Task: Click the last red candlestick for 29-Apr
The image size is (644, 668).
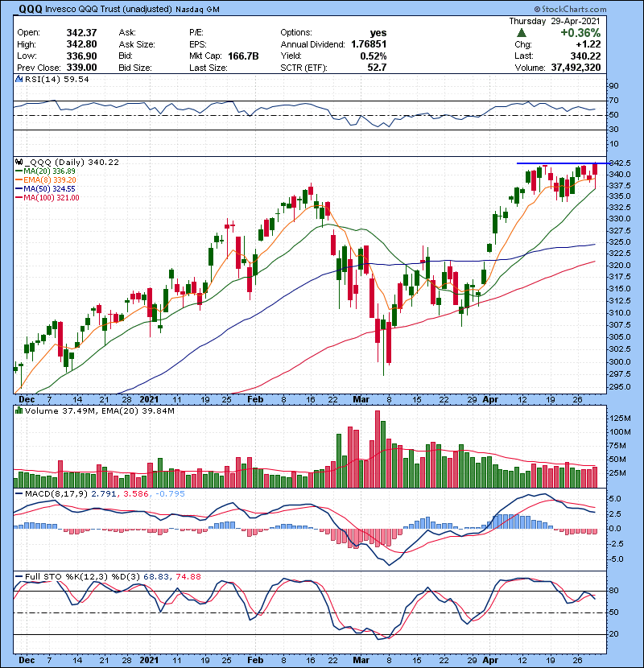Action: coord(595,170)
